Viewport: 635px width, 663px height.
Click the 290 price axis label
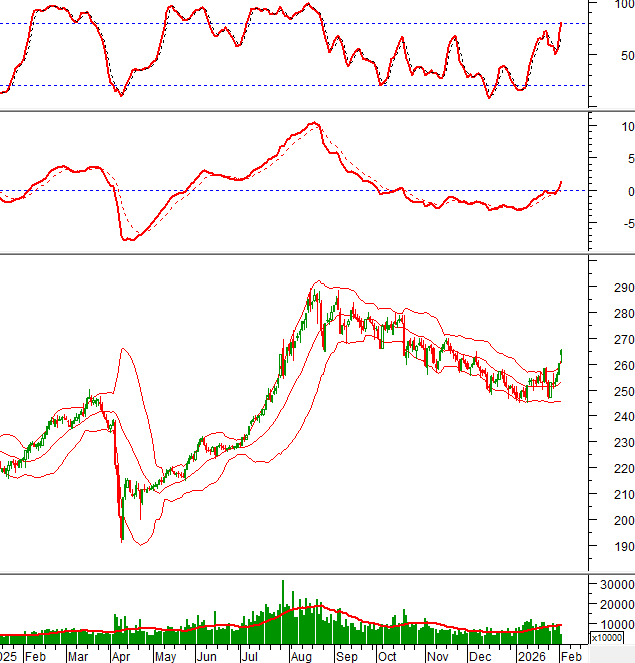point(612,288)
